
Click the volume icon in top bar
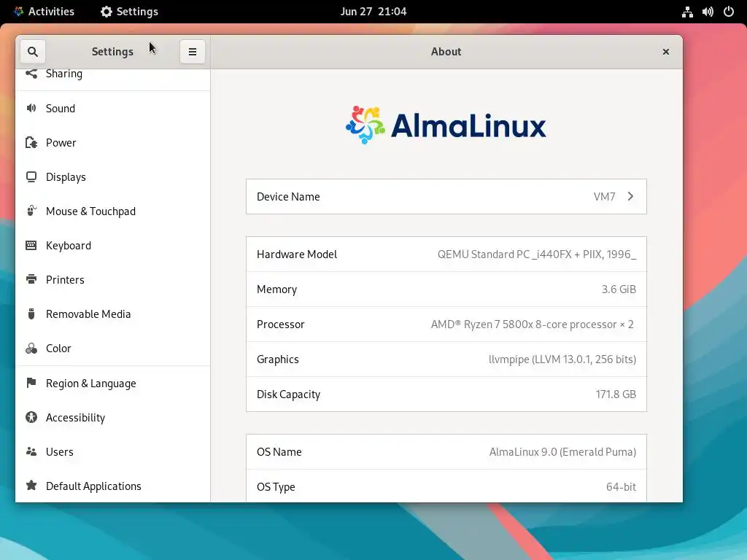point(708,12)
